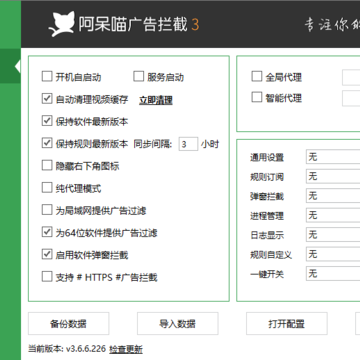Click the 全局代理 address input field

[x=351, y=77]
